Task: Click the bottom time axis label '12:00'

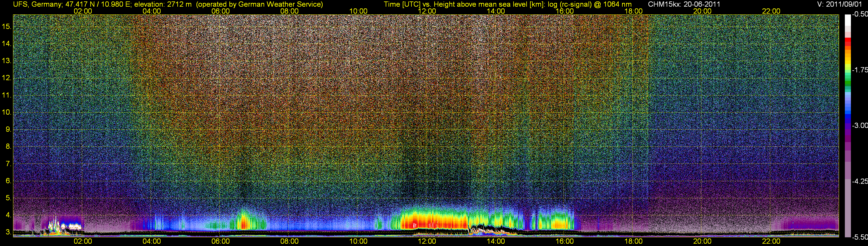Action: pos(427,241)
